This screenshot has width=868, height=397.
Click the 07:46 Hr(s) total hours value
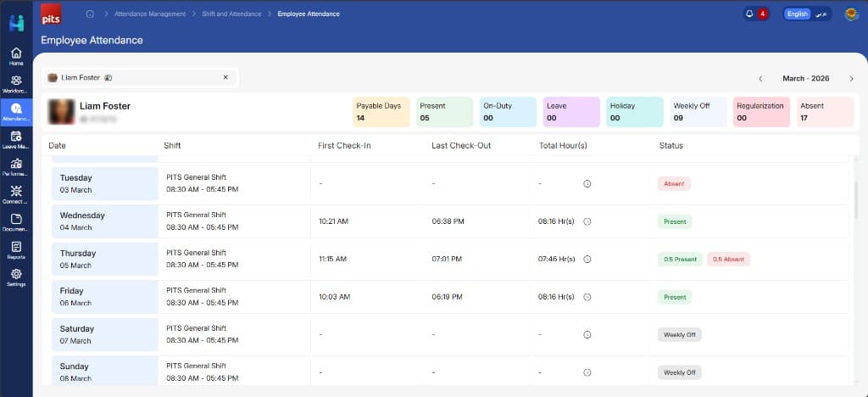(x=556, y=259)
